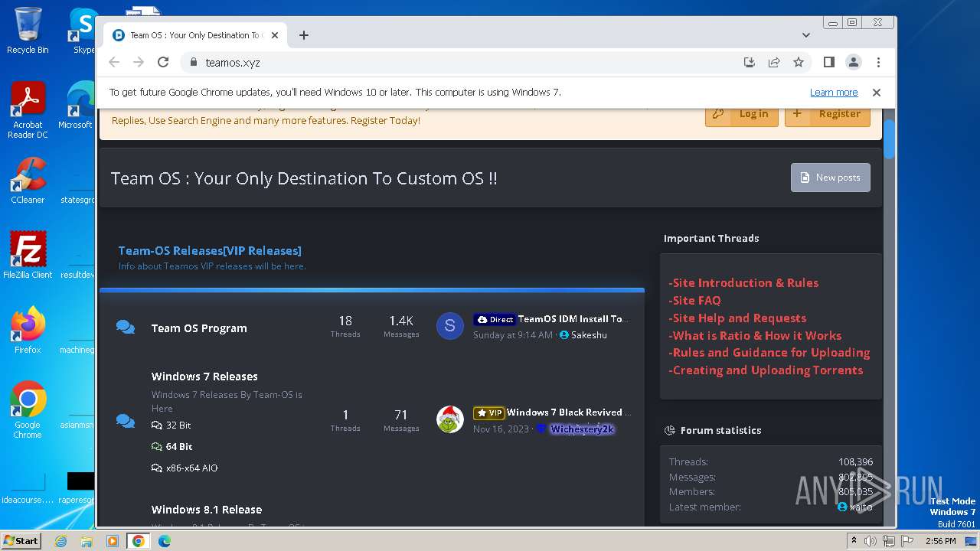Open volume control in tray
Image resolution: width=980 pixels, height=551 pixels.
click(871, 541)
